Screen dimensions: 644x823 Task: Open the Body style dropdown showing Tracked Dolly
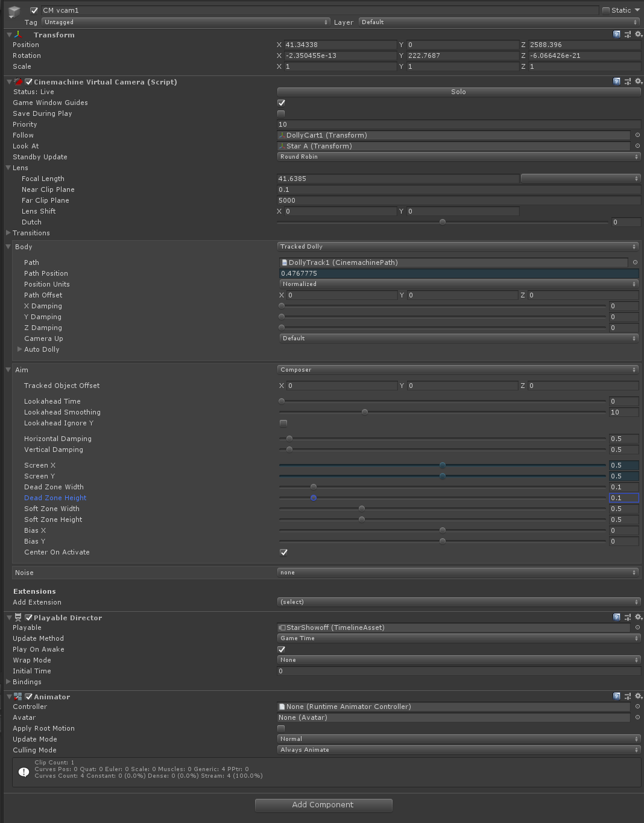(457, 246)
